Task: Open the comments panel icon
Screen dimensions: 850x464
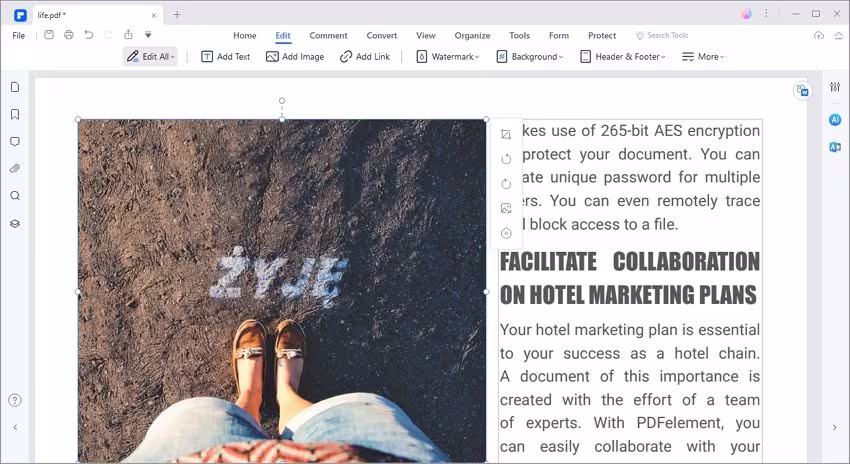Action: click(15, 141)
